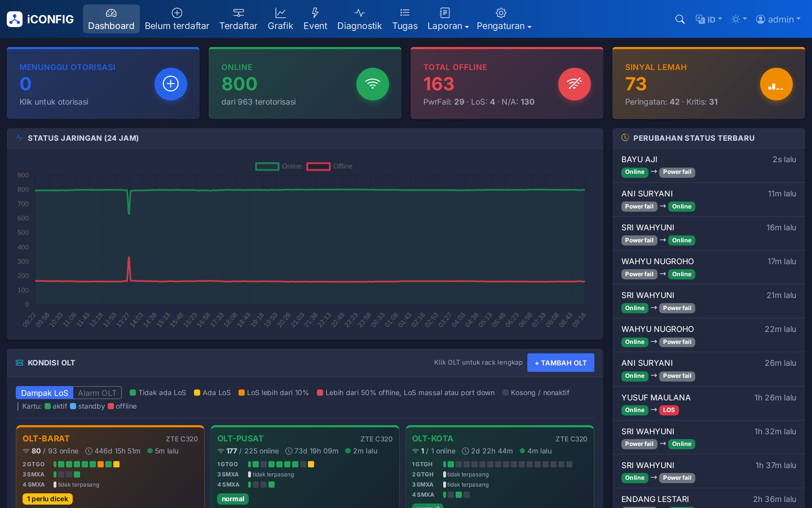Go to Terdaftar via router icon
The image size is (812, 508).
[x=238, y=13]
